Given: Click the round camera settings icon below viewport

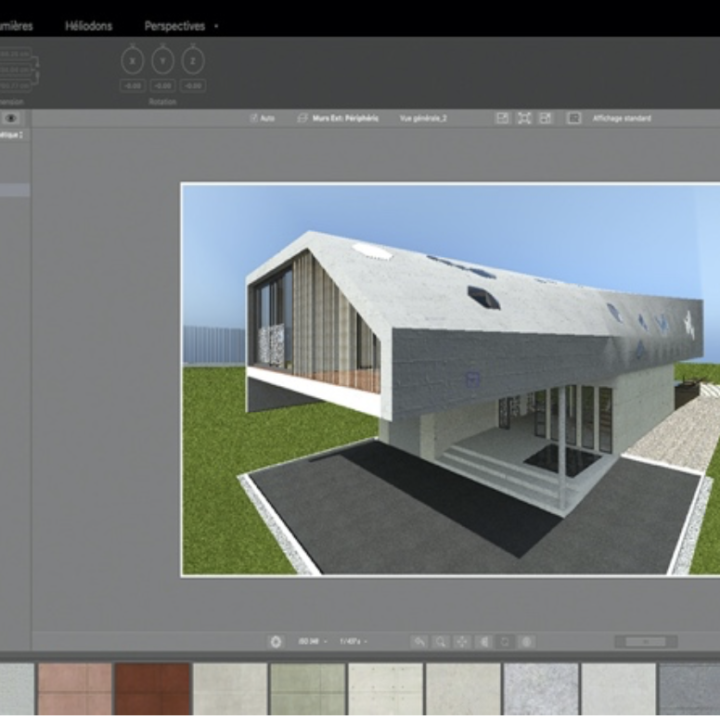Looking at the screenshot, I should 276,641.
